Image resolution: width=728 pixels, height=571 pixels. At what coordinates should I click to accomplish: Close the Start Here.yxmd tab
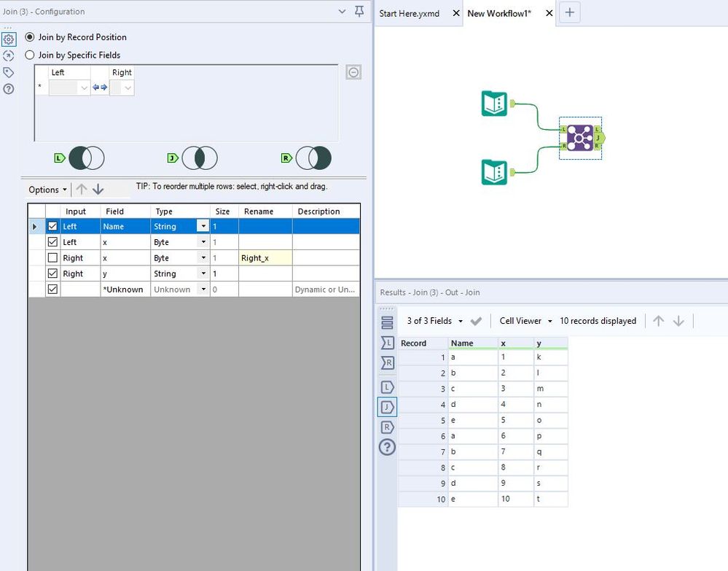456,13
